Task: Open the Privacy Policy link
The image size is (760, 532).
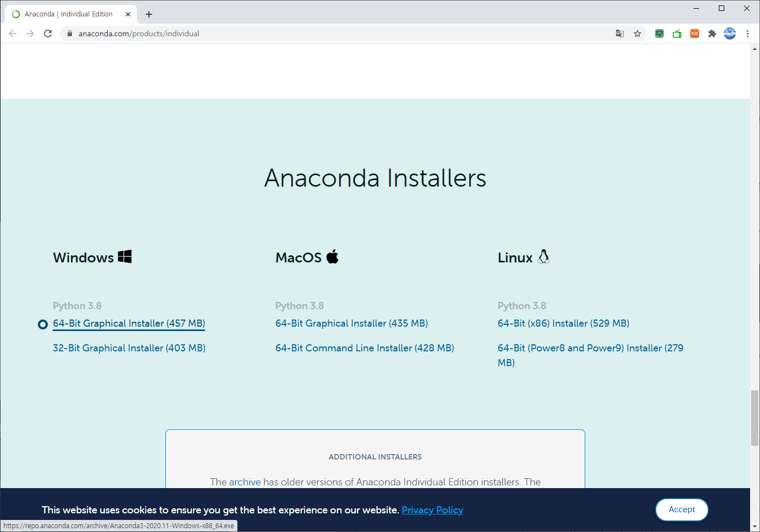Action: [x=432, y=510]
